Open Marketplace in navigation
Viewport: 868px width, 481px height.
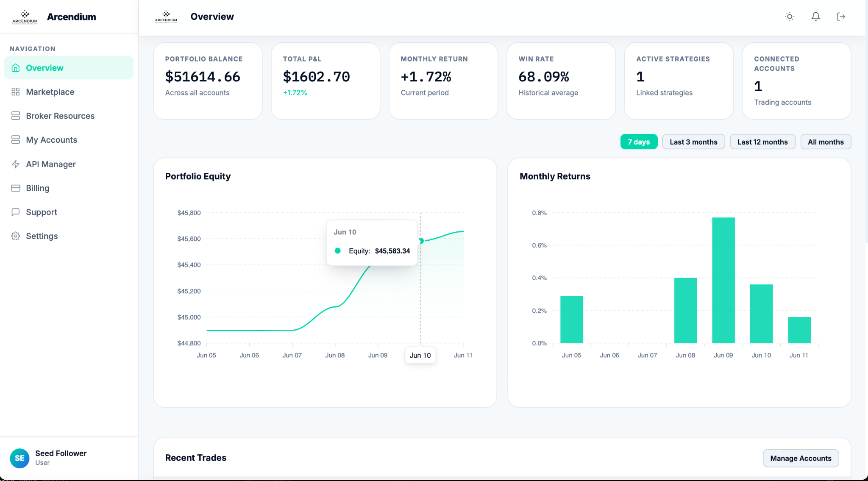(x=69, y=92)
